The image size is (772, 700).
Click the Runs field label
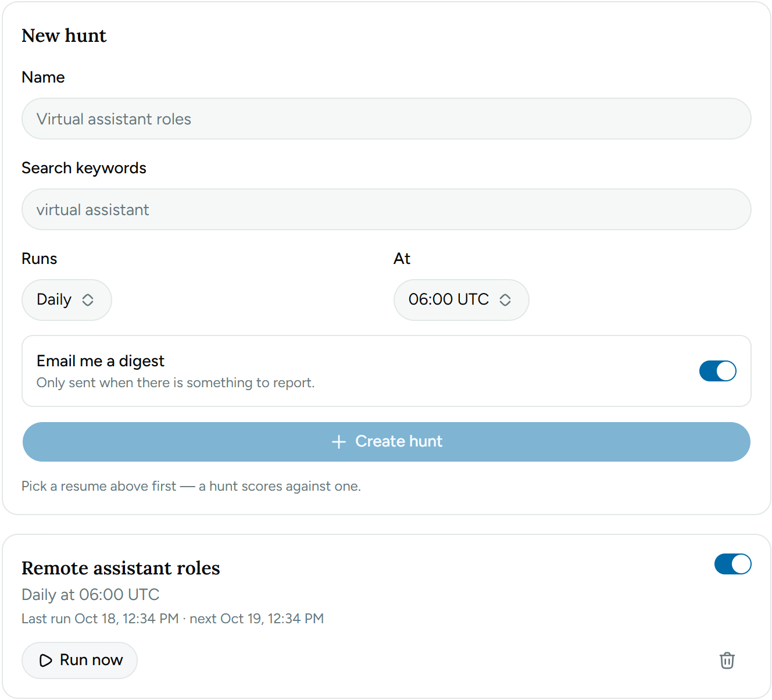click(x=40, y=259)
